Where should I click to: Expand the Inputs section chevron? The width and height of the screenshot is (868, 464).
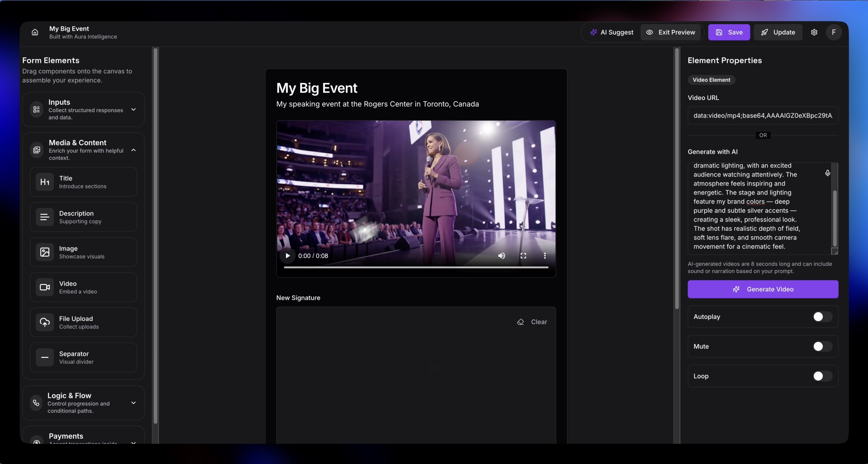click(133, 109)
